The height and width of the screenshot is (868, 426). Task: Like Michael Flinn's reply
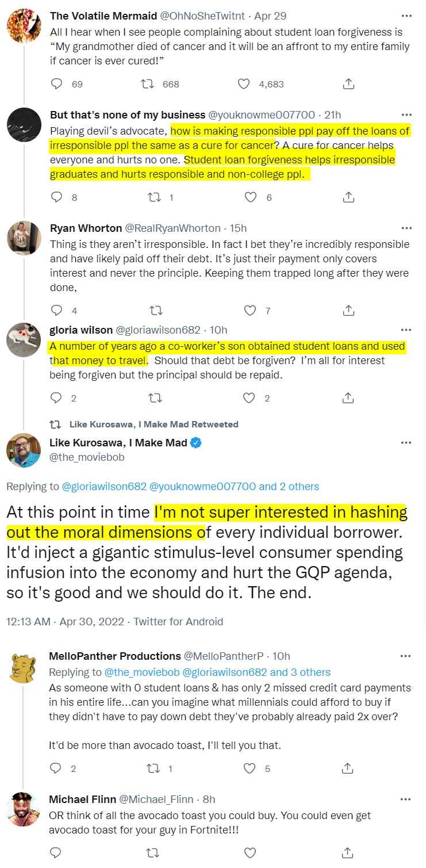[250, 852]
